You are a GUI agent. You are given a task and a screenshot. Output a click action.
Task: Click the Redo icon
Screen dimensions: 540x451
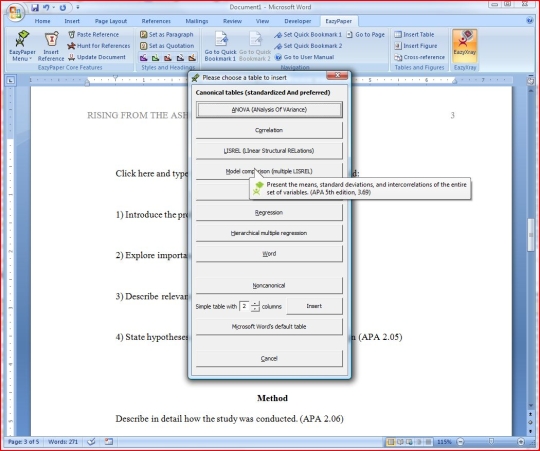pos(63,7)
